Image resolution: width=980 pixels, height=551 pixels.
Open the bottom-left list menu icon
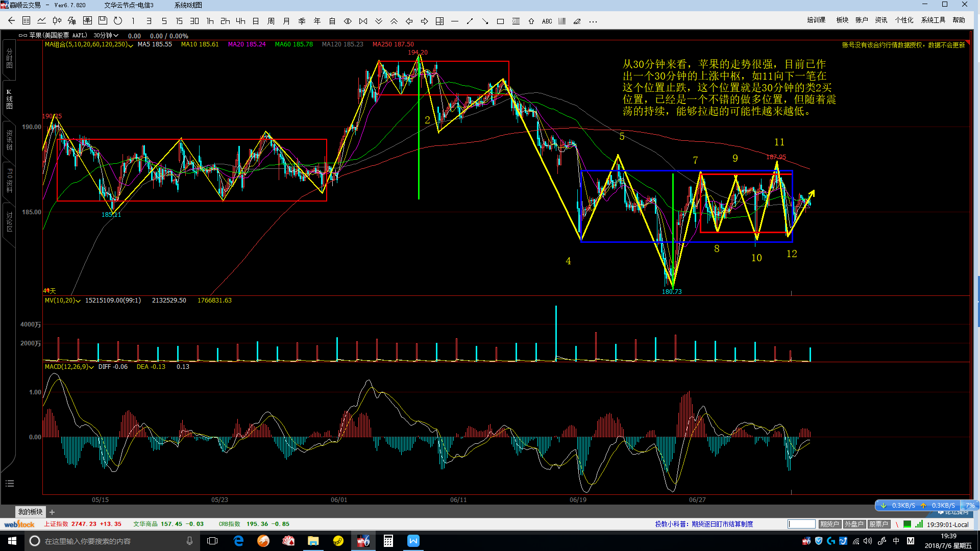point(9,483)
